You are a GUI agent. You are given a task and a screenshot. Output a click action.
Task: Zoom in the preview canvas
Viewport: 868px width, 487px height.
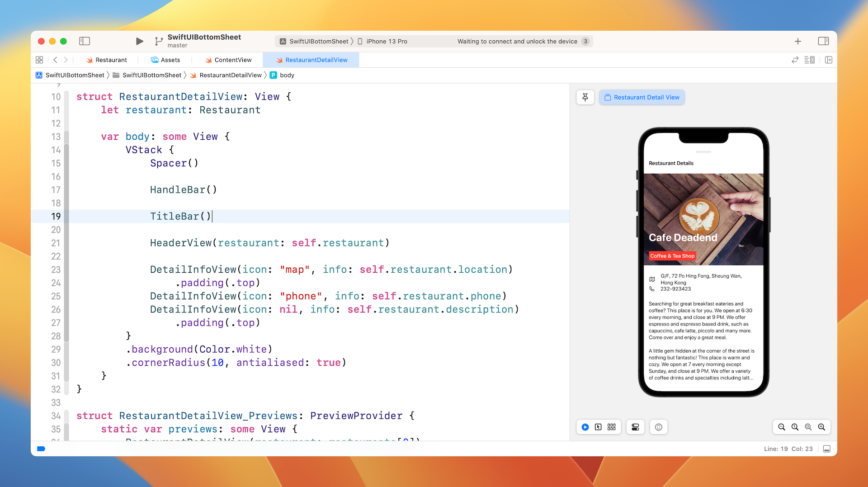coord(821,427)
